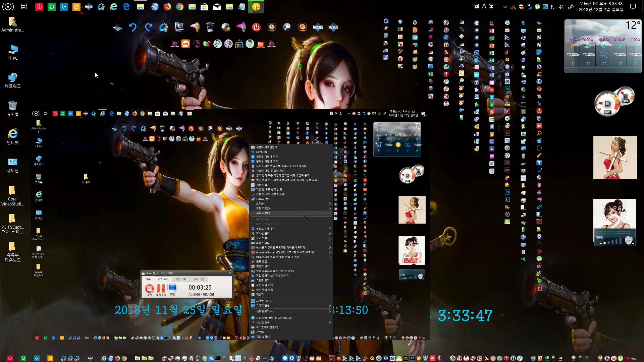Click the red power icon in top taskbar
Image resolution: width=644 pixels, height=362 pixels.
point(39,7)
